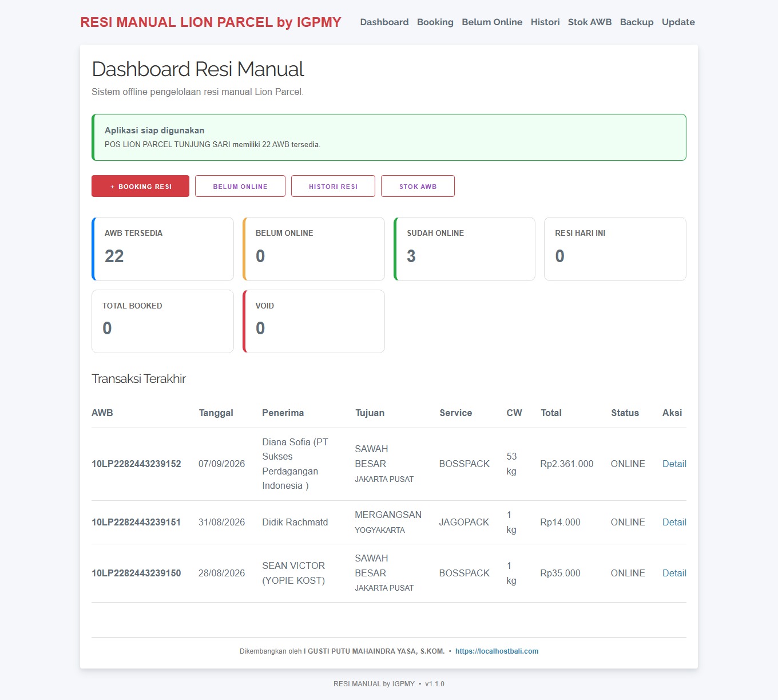Viewport: 778px width, 700px height.
Task: Select AWB number 10LP2282443239152
Action: [x=136, y=464]
